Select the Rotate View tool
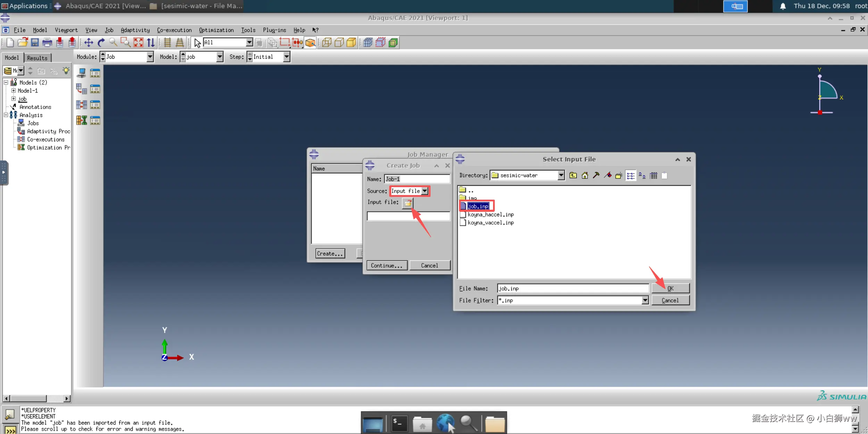Image resolution: width=868 pixels, height=434 pixels. click(x=101, y=43)
